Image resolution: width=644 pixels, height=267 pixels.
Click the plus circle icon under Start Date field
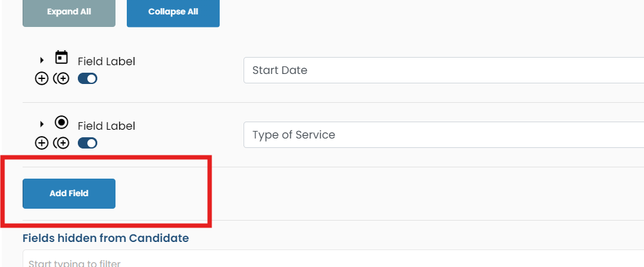tap(41, 79)
